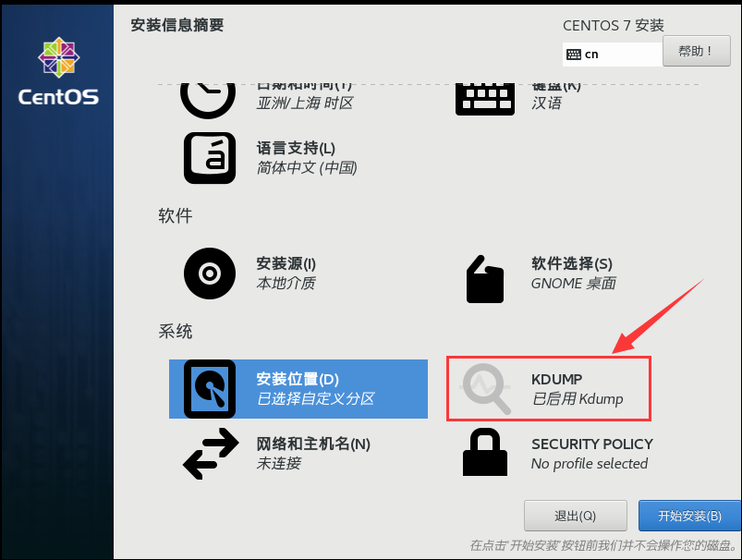Click the padlock icon for Security Policy

pos(484,452)
